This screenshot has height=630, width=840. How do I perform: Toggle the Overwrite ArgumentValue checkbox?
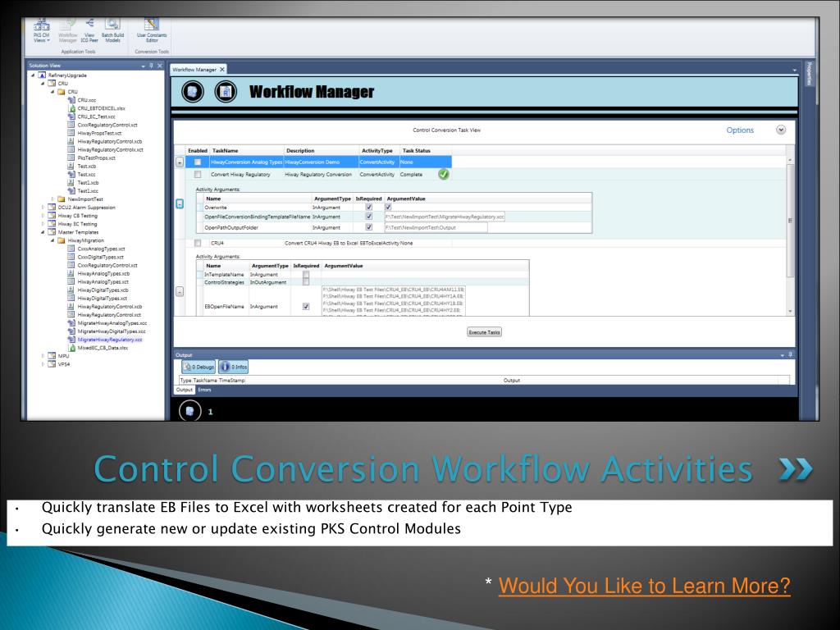coord(388,207)
